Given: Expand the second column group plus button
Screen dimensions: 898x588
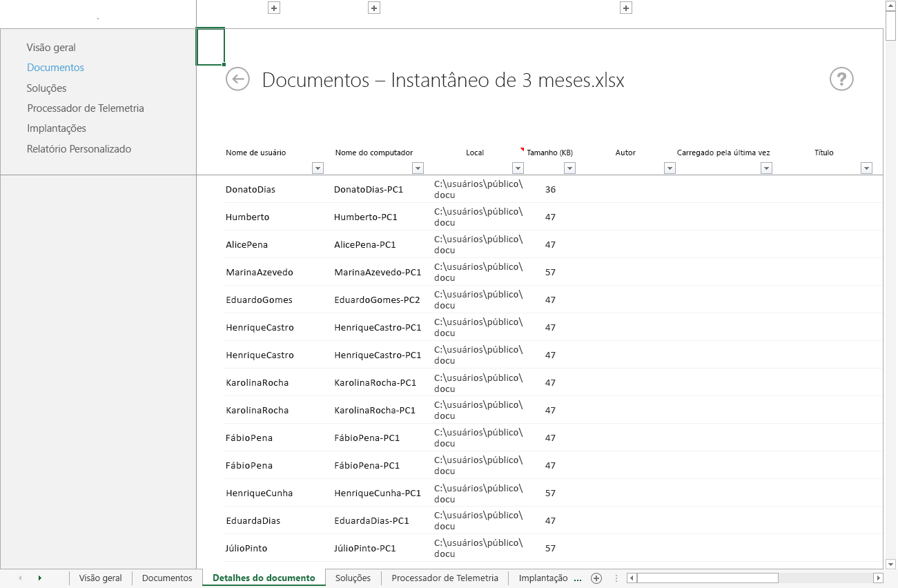Looking at the screenshot, I should (x=374, y=8).
